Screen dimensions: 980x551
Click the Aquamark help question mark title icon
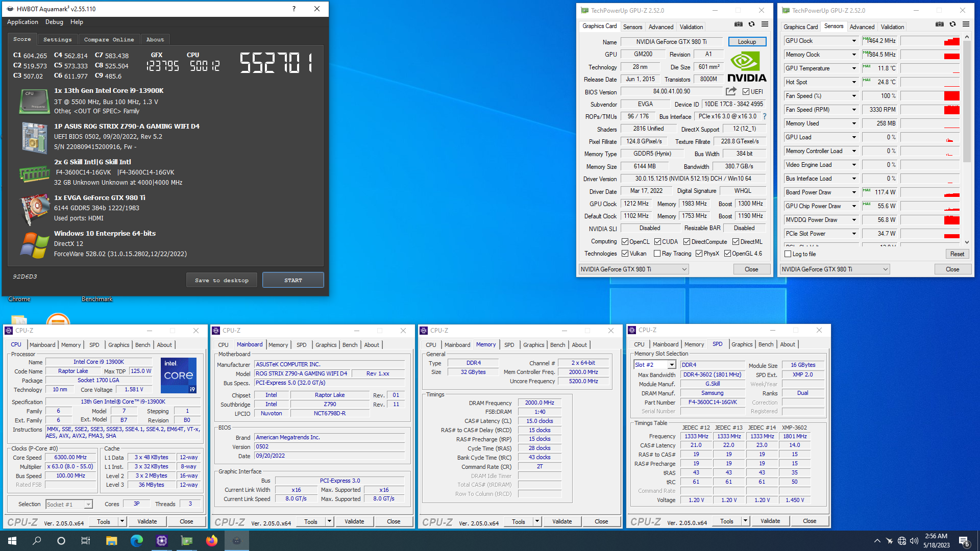tap(293, 9)
